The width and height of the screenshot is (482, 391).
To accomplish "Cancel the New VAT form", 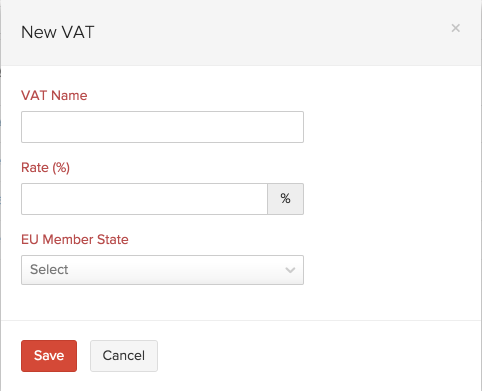I will [124, 356].
